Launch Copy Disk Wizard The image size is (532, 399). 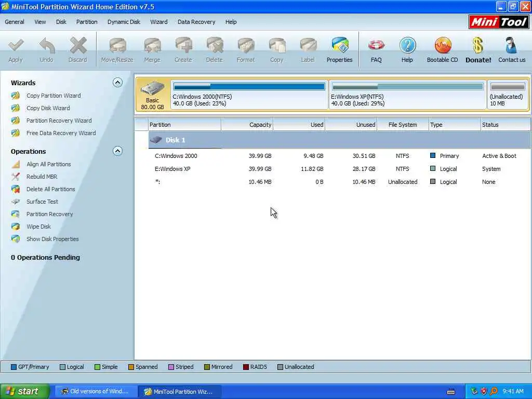pos(48,108)
